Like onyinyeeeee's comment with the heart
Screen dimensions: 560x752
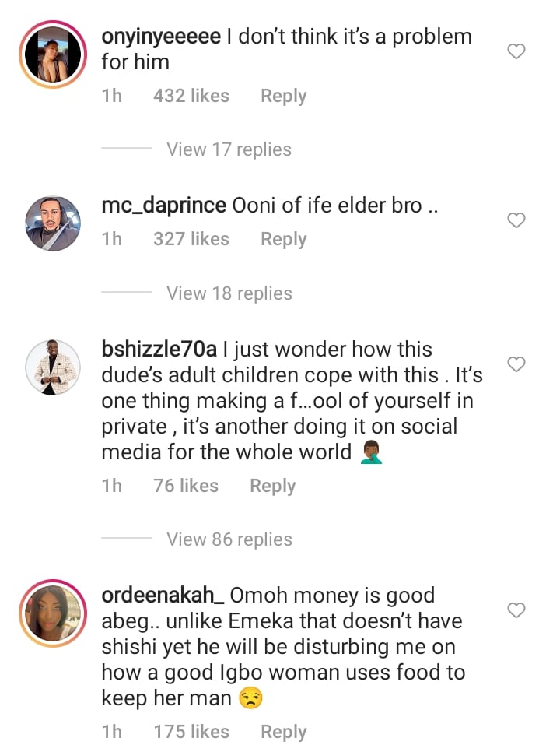click(x=516, y=52)
